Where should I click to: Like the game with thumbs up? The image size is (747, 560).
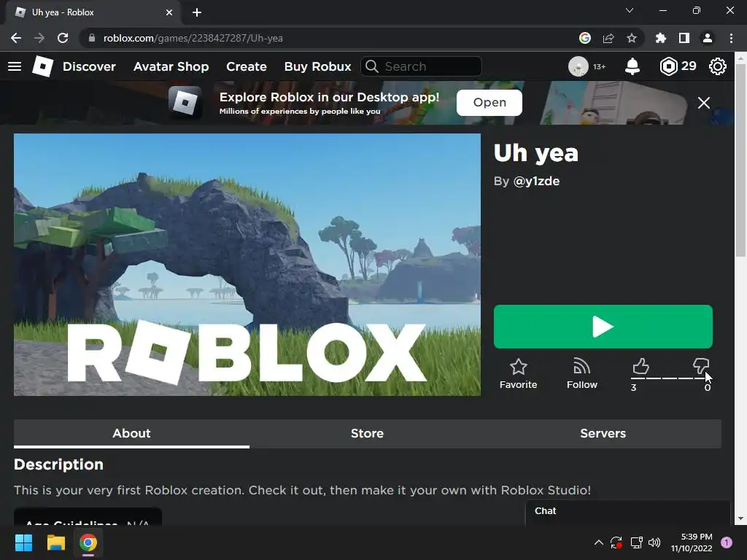[x=640, y=366]
